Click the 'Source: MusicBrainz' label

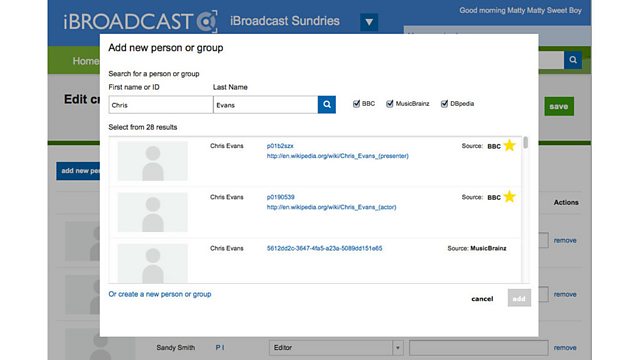pyautogui.click(x=477, y=248)
